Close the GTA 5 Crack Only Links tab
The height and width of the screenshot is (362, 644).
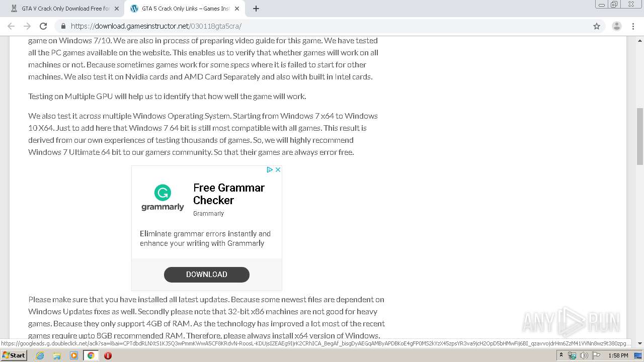[x=236, y=9]
